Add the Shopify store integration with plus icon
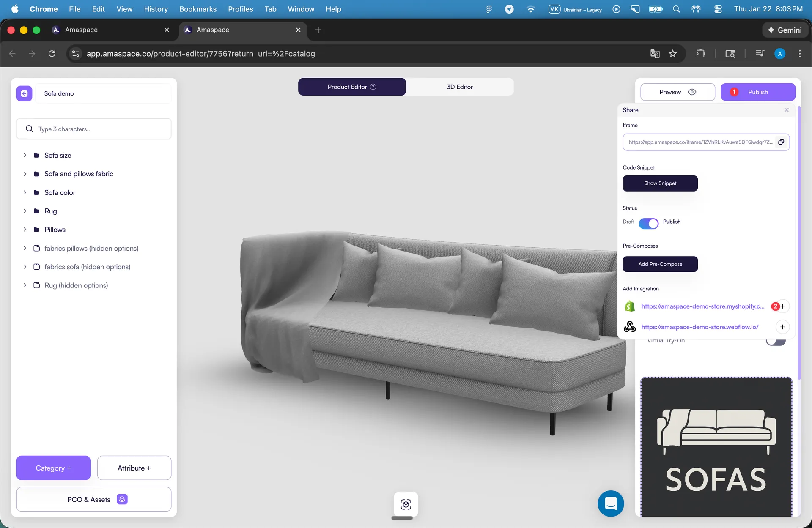 click(x=783, y=306)
